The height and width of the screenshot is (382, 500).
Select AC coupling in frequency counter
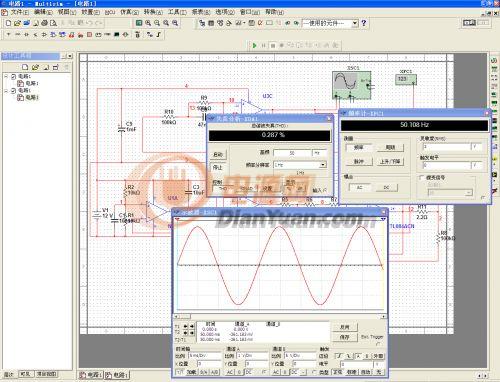pyautogui.click(x=359, y=188)
